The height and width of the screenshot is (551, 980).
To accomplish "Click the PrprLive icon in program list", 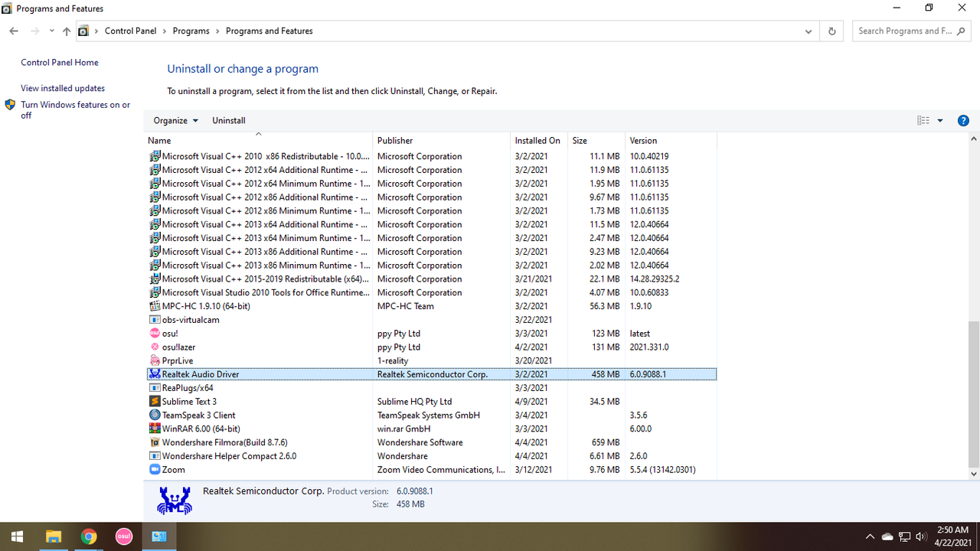I will (x=155, y=360).
